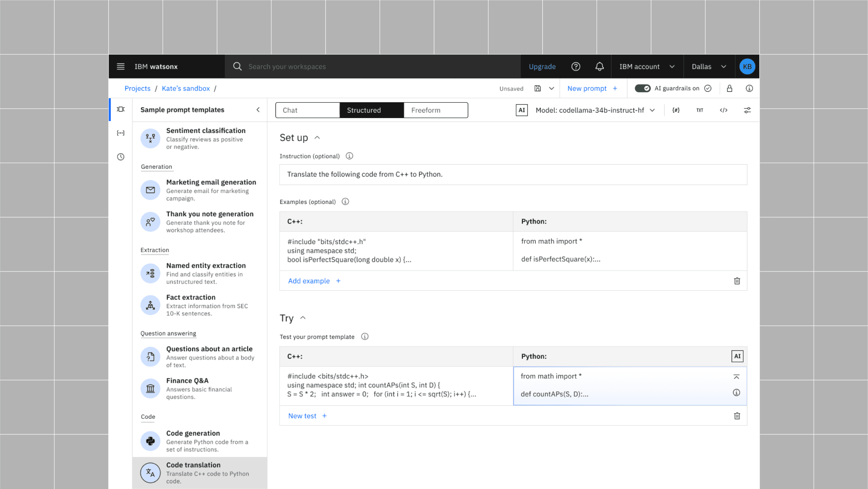Viewport: 868px width, 489px height.
Task: Switch to the Chat tab
Action: coord(307,110)
